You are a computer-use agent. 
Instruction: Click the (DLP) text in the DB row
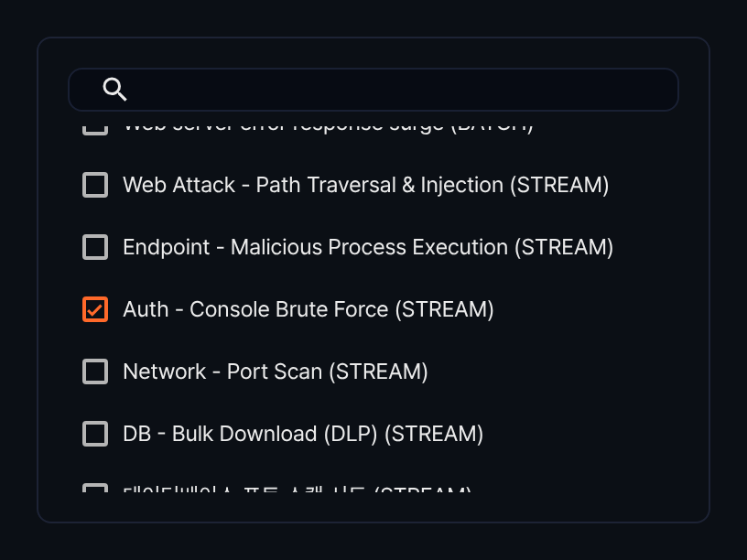[x=351, y=434]
